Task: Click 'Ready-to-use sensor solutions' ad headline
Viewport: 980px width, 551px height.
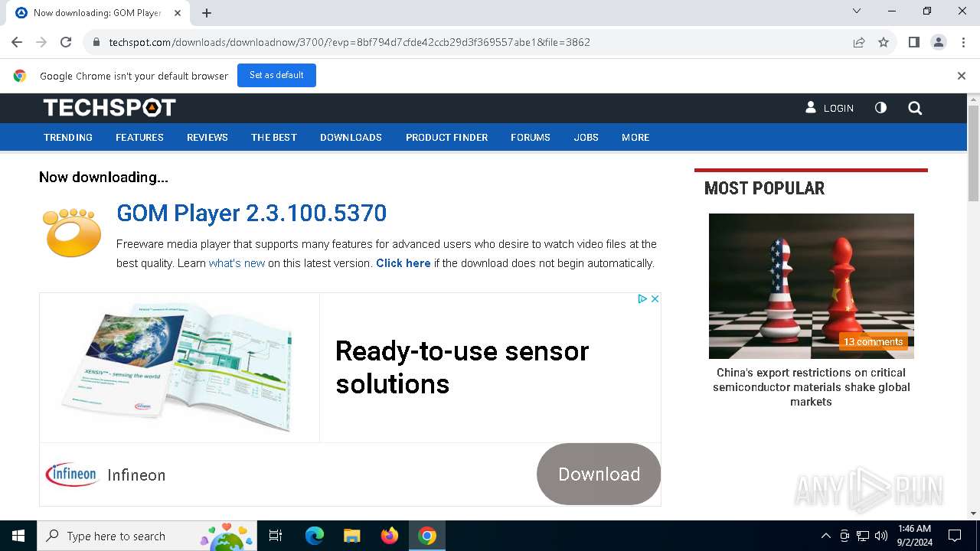Action: pos(462,367)
